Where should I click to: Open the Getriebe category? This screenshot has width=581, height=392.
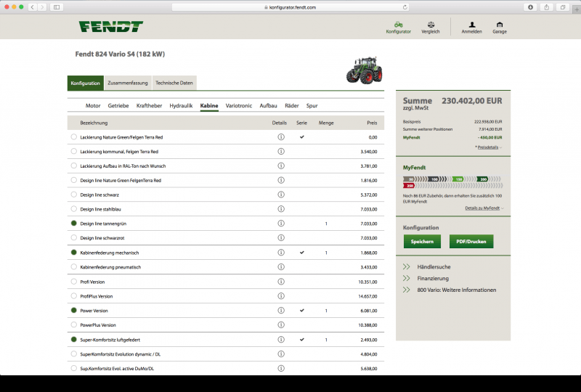(118, 105)
